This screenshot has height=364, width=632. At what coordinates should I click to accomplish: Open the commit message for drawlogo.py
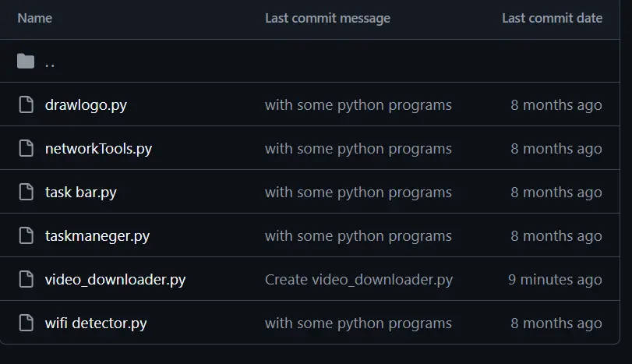coord(358,105)
